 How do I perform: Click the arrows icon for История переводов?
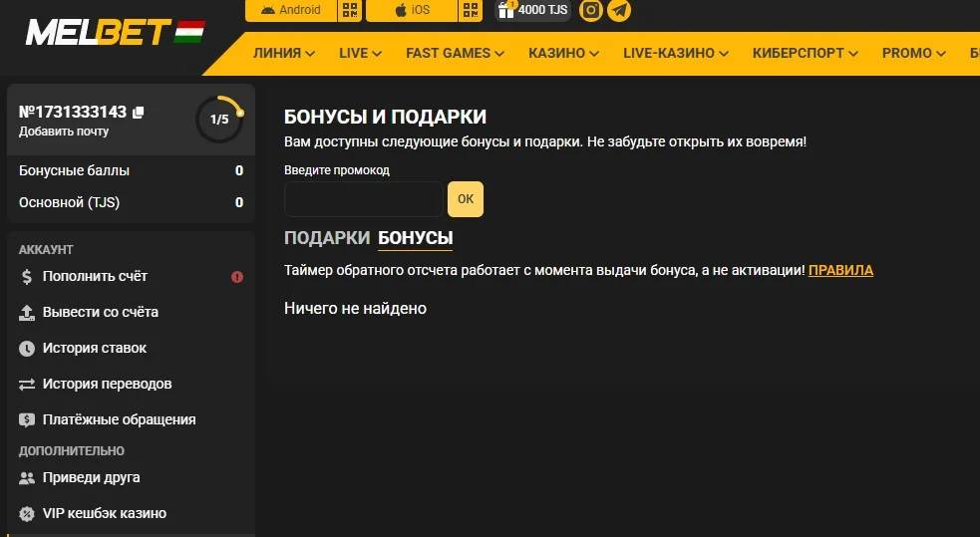[27, 384]
